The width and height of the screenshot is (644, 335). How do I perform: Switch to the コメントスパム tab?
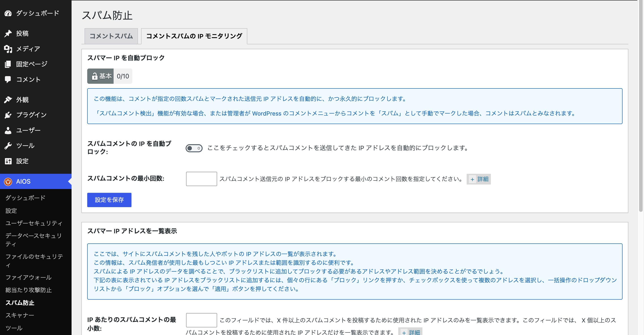pyautogui.click(x=111, y=36)
